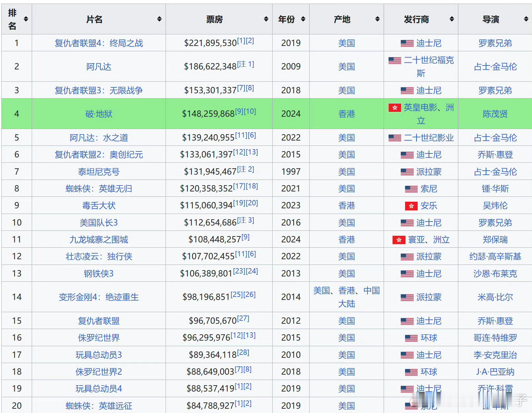Open film link 九龙城寨之围城
This screenshot has width=532, height=413.
pos(99,239)
